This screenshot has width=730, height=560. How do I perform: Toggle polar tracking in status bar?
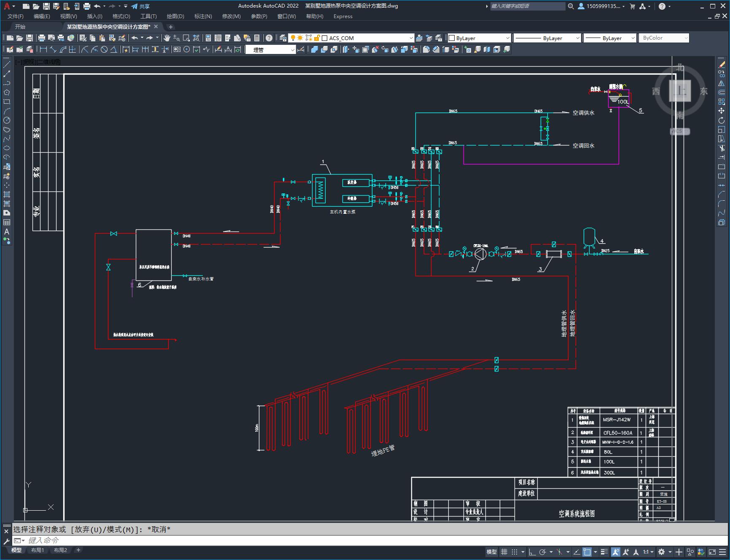[x=543, y=552]
